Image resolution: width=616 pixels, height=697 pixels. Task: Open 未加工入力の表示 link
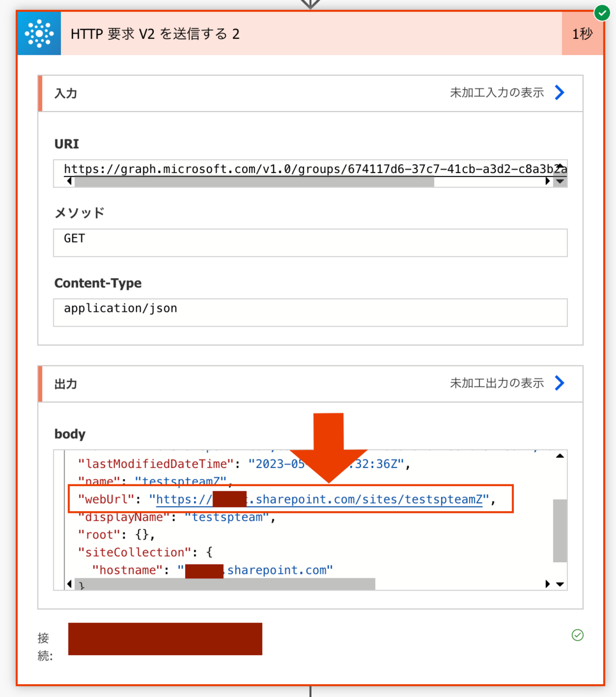497,92
